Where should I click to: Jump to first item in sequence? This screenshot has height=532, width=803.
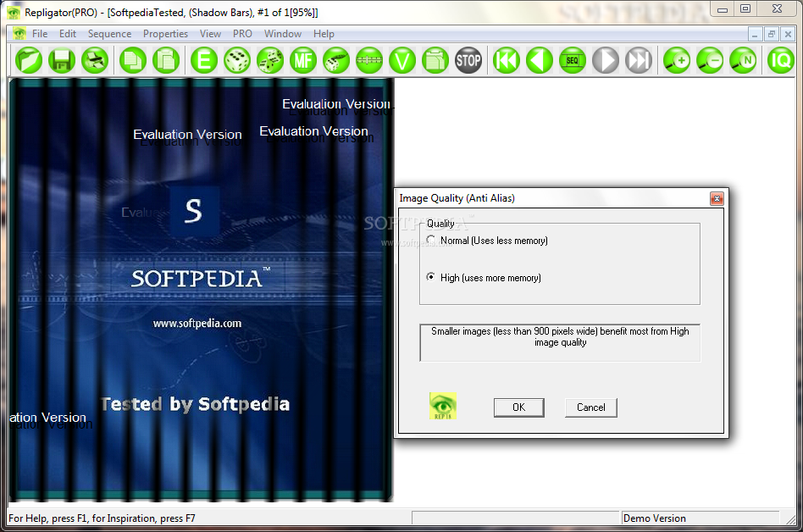pos(507,60)
